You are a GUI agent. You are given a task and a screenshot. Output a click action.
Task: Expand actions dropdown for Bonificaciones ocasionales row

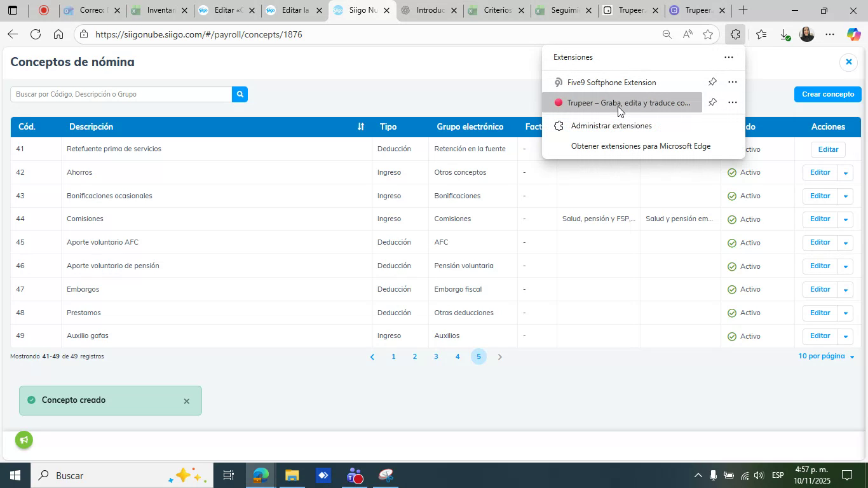click(845, 196)
